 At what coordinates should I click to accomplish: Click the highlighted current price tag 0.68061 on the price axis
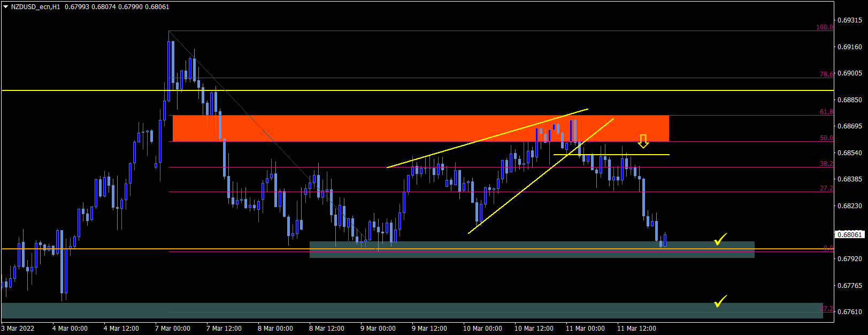(x=849, y=234)
